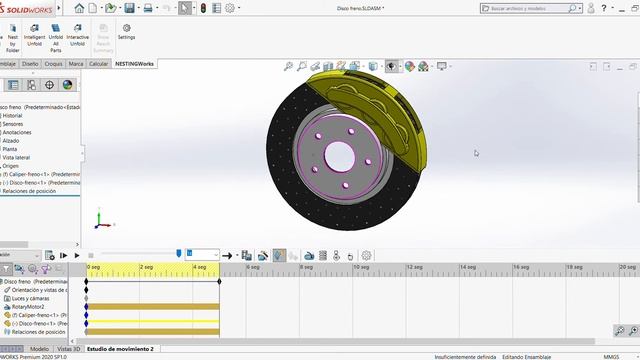Click the Contact icon in motion toolbar

[336, 256]
